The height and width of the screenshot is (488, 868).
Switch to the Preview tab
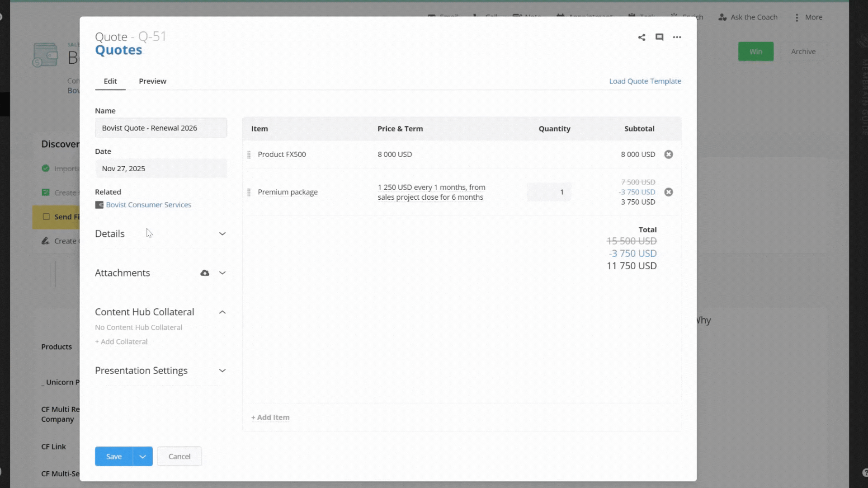point(152,81)
